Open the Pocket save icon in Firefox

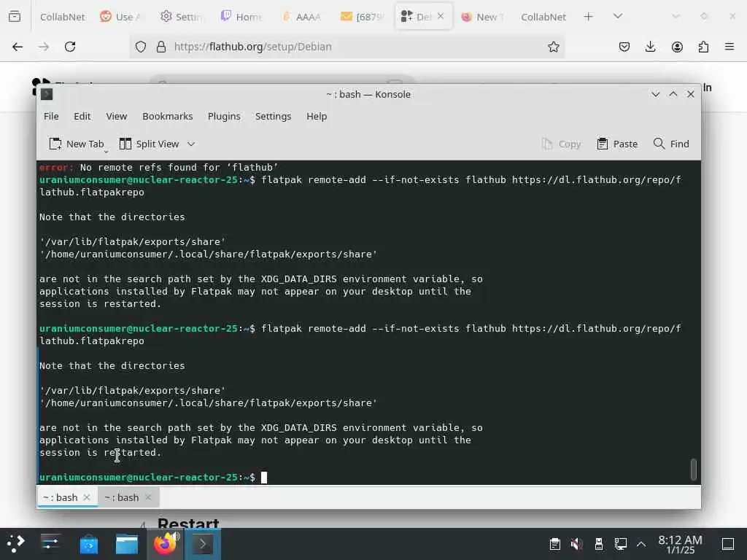[x=624, y=47]
